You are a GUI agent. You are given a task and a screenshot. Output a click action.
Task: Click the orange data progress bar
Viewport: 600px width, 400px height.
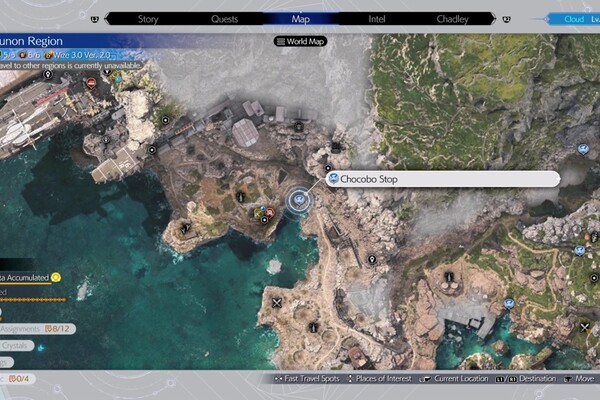click(33, 300)
